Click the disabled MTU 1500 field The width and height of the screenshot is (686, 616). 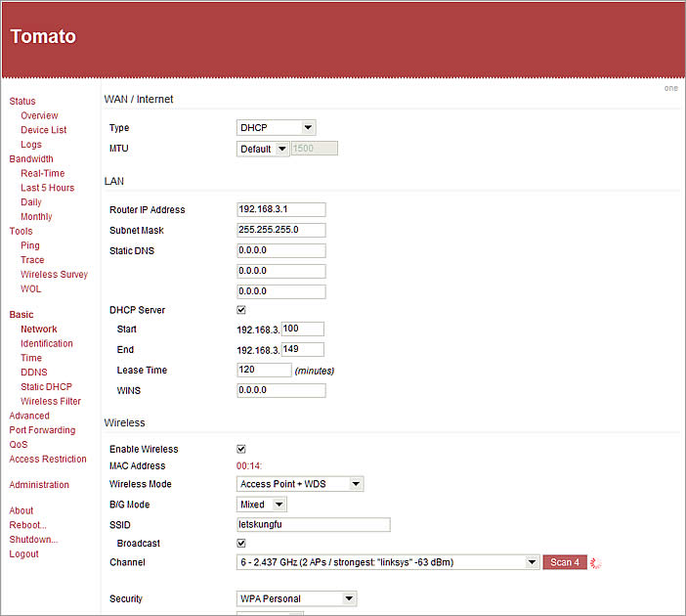coord(314,149)
